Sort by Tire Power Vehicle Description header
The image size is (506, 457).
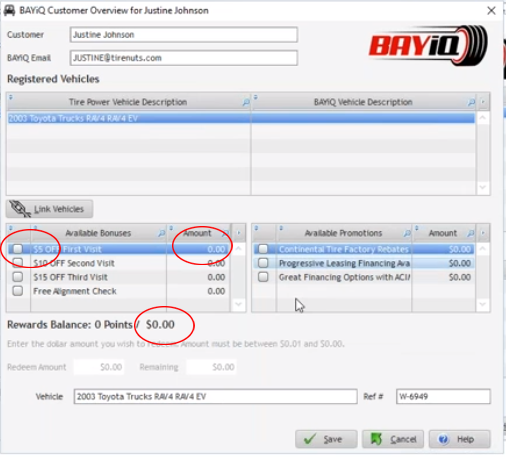tap(128, 102)
